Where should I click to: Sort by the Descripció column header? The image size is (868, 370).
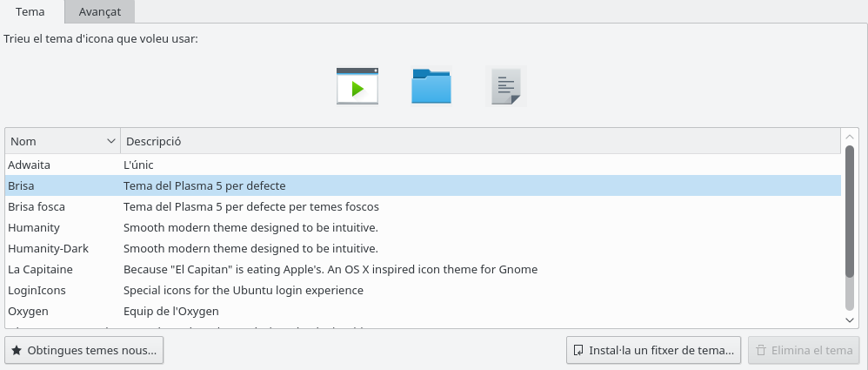pyautogui.click(x=152, y=141)
